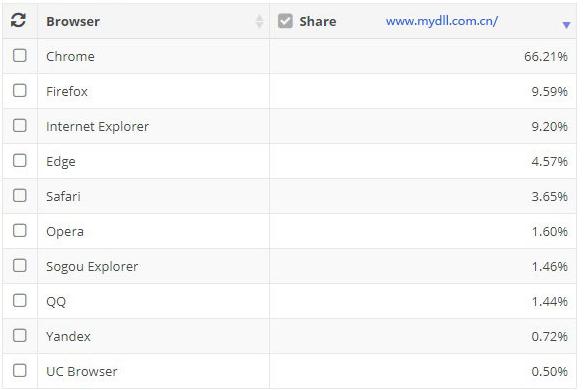The width and height of the screenshot is (584, 390).
Task: Click the refresh icon in table header
Action: pos(18,20)
